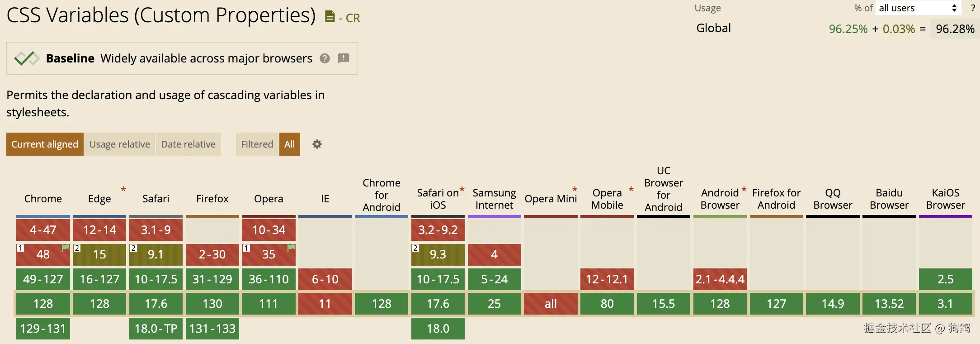The width and height of the screenshot is (980, 344).
Task: Click the Baseline feedback report icon
Action: tap(344, 58)
